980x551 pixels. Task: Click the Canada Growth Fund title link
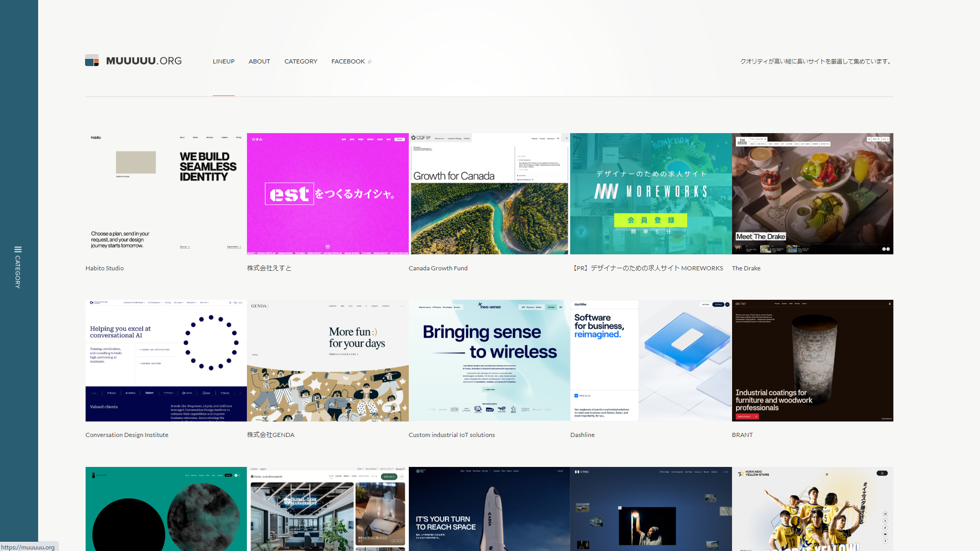[438, 268]
